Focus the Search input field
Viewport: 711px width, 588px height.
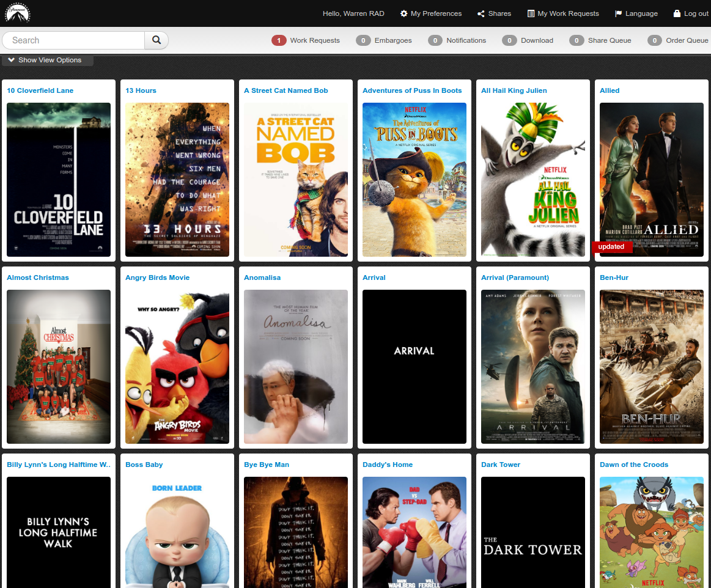(73, 40)
